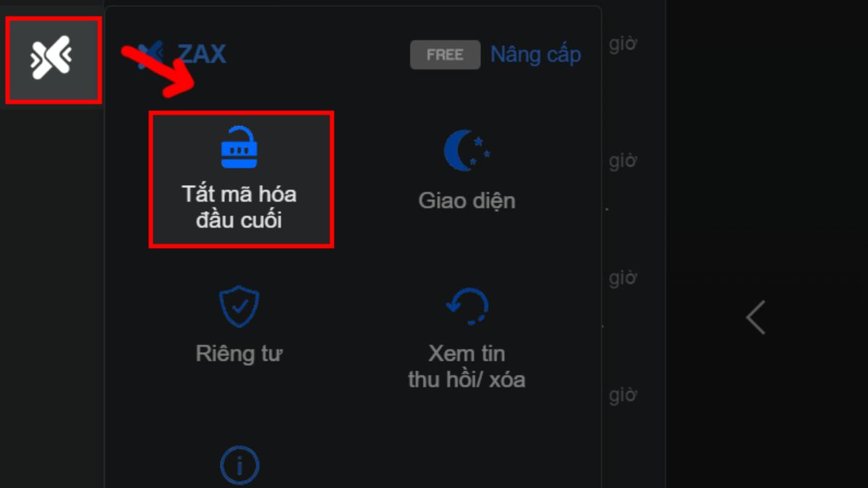Image resolution: width=868 pixels, height=488 pixels.
Task: Choose the Xem tin thu hồi/ xóa label
Action: 467,366
